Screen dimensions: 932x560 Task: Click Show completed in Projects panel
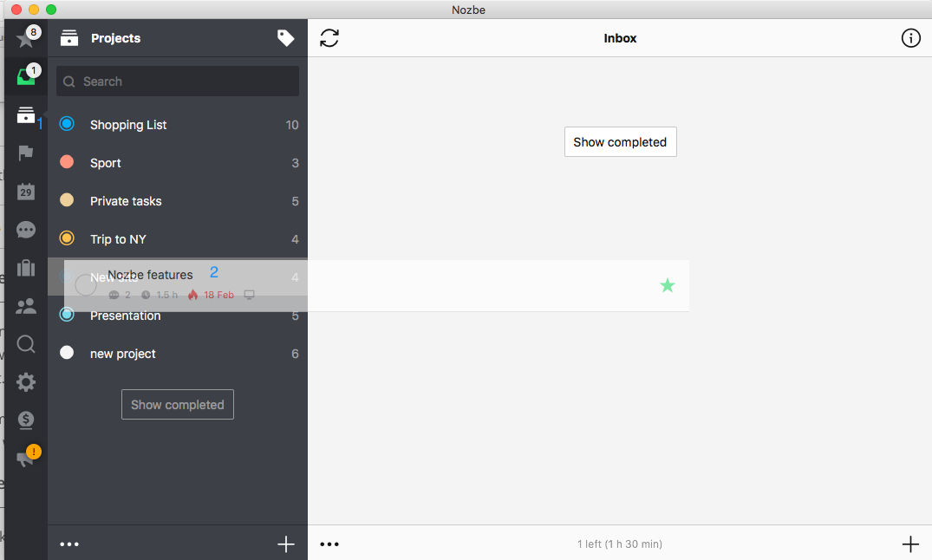point(178,404)
